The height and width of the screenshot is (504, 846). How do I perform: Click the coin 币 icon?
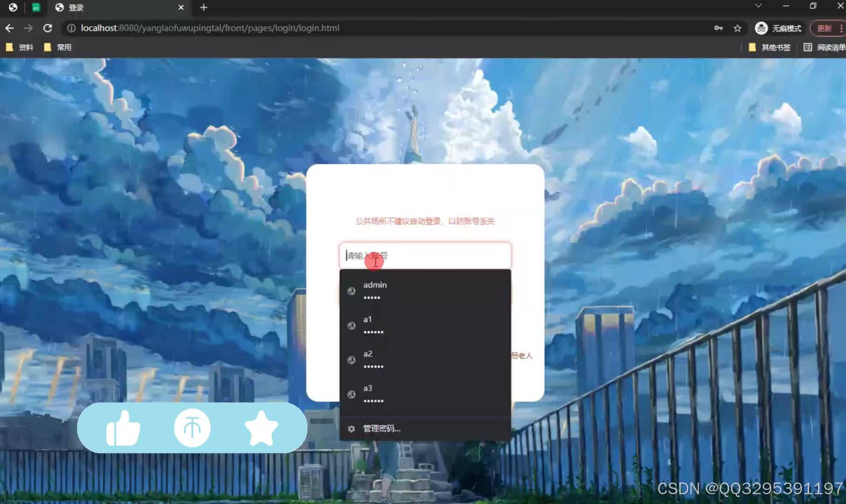click(x=192, y=428)
